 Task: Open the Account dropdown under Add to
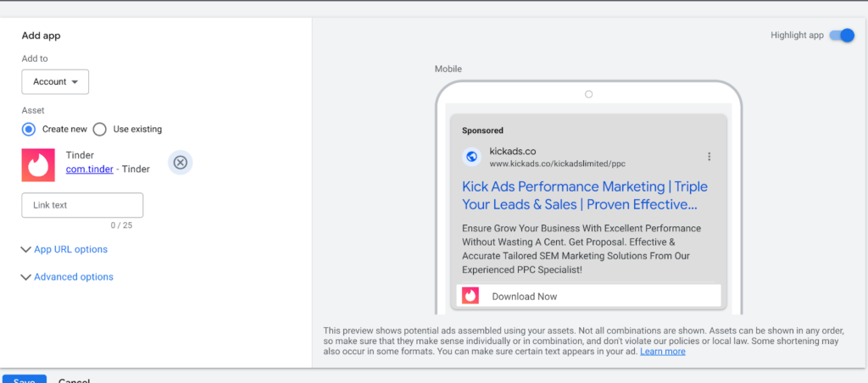(x=55, y=82)
